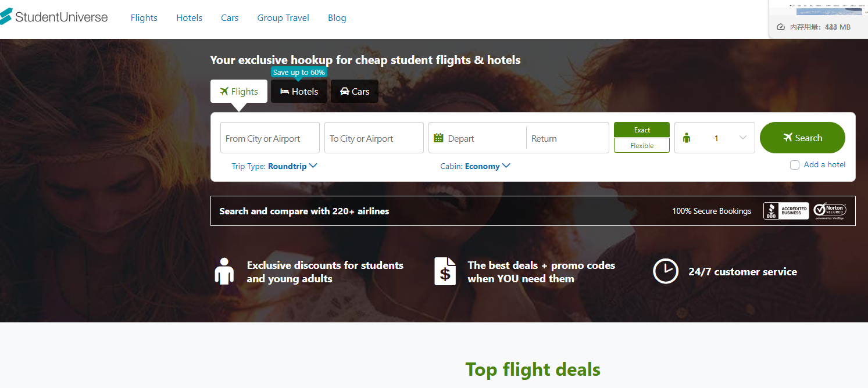Viewport: 868px width, 388px height.
Task: Open Group Travel in top navigation
Action: click(x=283, y=18)
